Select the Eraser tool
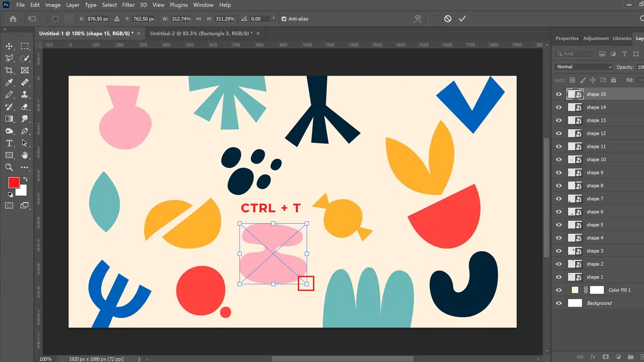The width and height of the screenshot is (644, 362). [24, 107]
